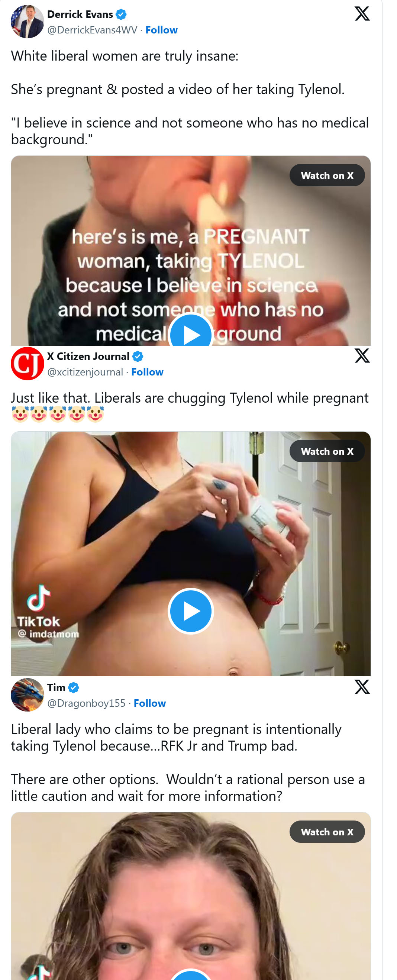Open Tim's dragon profile avatar

[x=28, y=695]
